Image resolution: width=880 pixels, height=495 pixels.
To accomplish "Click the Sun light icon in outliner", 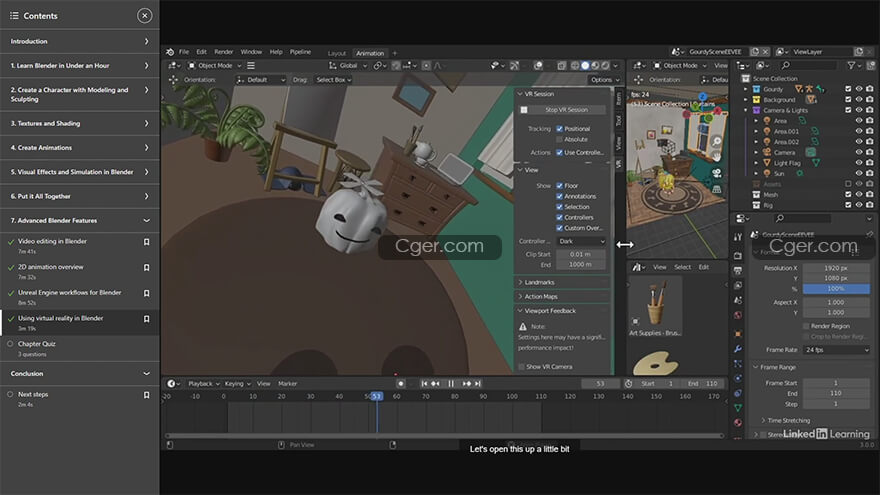I will pyautogui.click(x=767, y=173).
